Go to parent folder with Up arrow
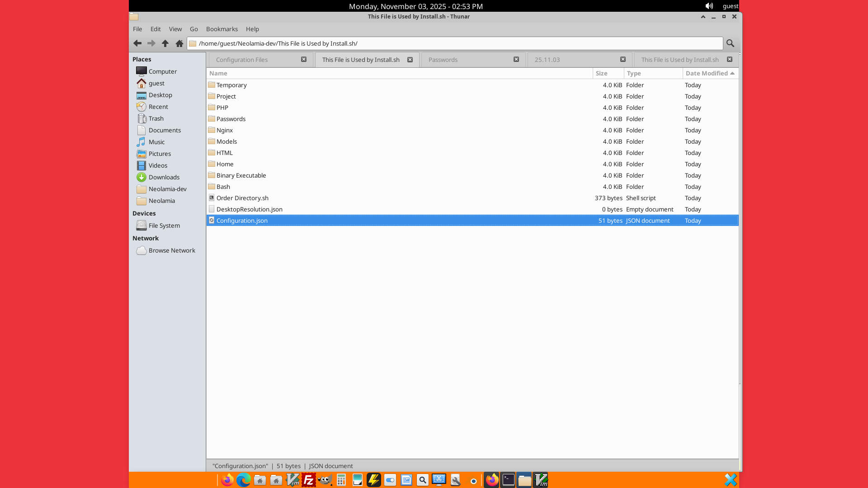 pyautogui.click(x=165, y=43)
